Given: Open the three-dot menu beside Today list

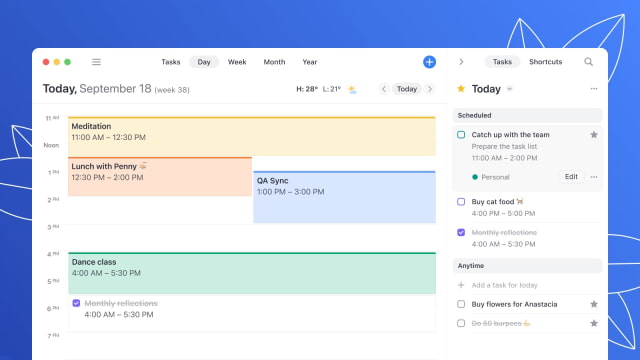Looking at the screenshot, I should click(594, 89).
